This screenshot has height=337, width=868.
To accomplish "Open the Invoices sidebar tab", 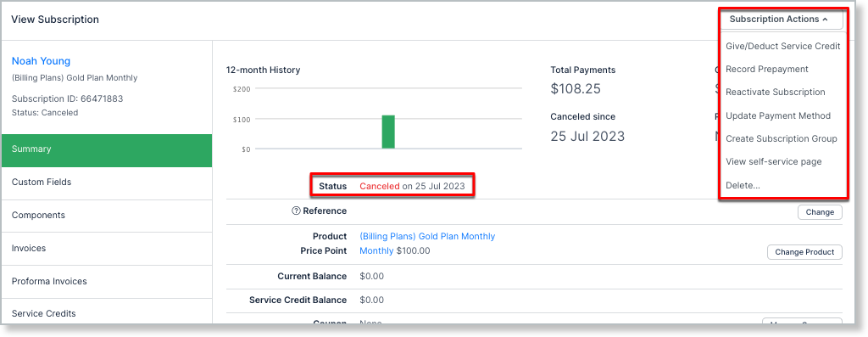I will [x=107, y=249].
